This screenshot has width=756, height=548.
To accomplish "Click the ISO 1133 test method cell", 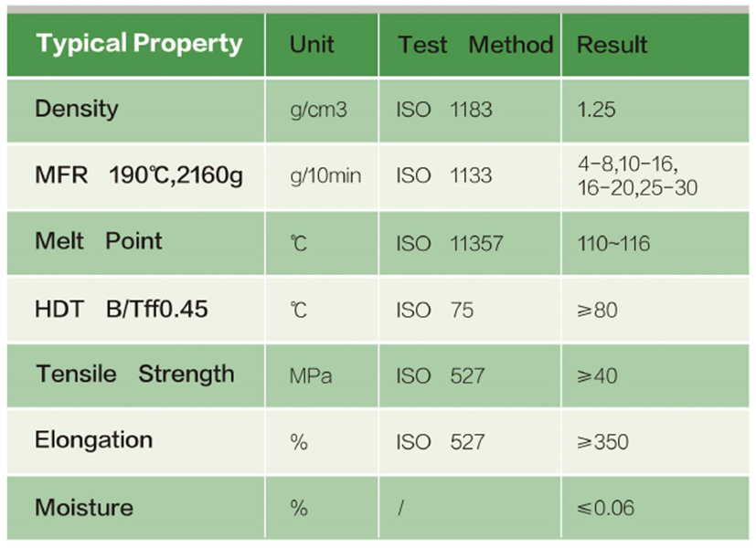I will [444, 175].
